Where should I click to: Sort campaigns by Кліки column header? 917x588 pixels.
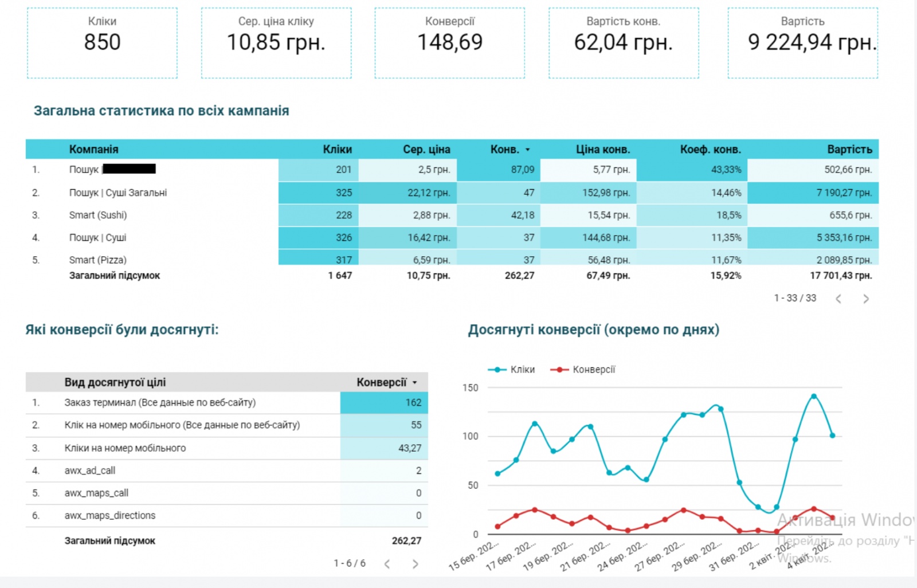337,150
